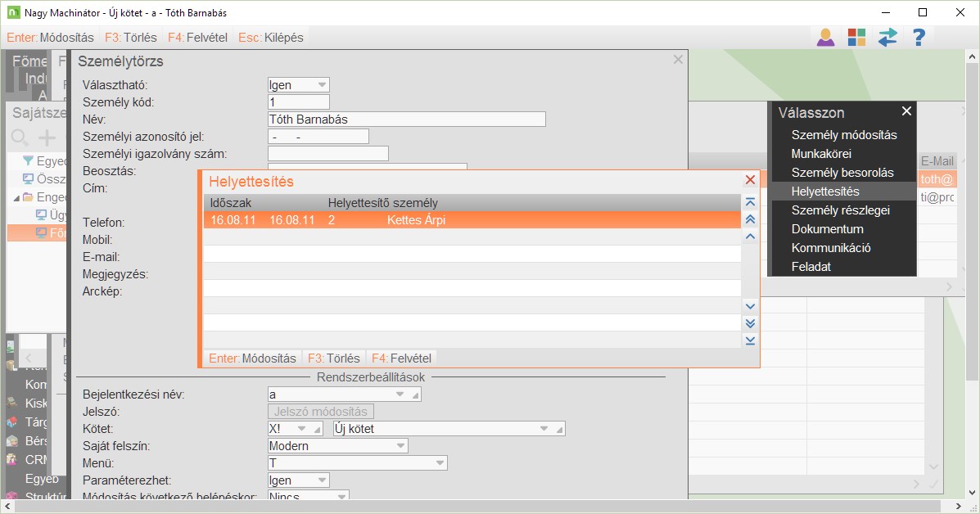Open the Saját felszín Modern dropdown
The height and width of the screenshot is (514, 980).
click(400, 445)
